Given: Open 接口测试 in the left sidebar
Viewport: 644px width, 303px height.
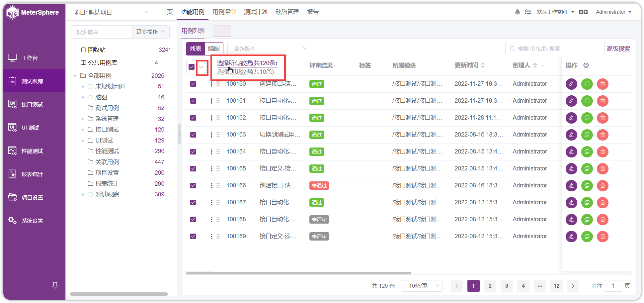Looking at the screenshot, I should click(x=34, y=105).
